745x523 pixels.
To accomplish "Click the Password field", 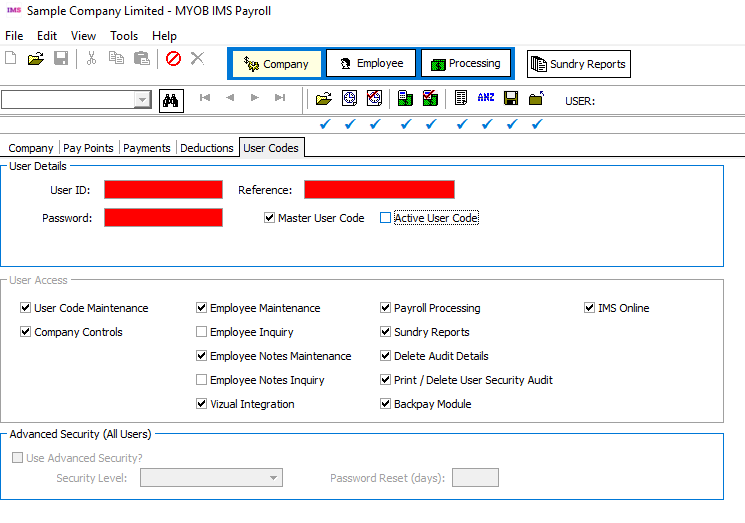I will click(x=163, y=218).
